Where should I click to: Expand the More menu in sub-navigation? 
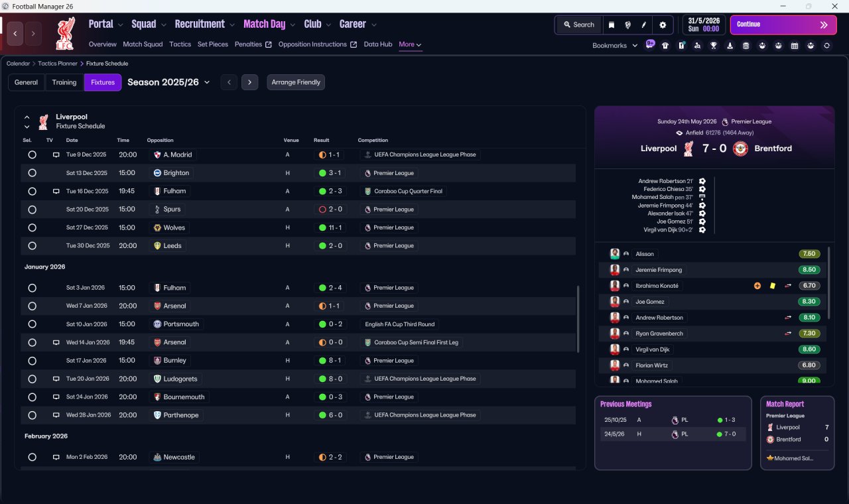(x=410, y=44)
